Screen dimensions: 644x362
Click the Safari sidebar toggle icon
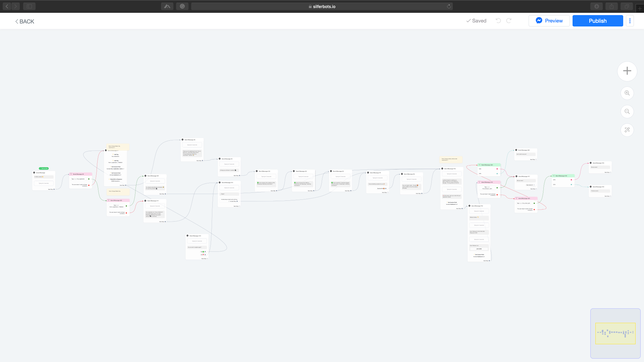click(x=29, y=6)
